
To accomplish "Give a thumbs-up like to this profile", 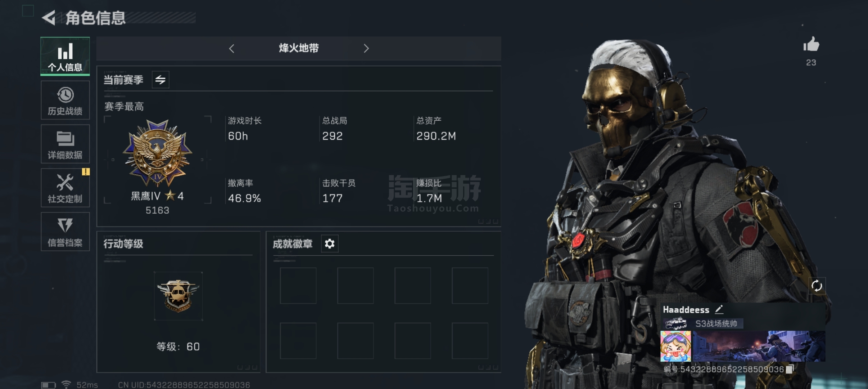I will pyautogui.click(x=811, y=45).
